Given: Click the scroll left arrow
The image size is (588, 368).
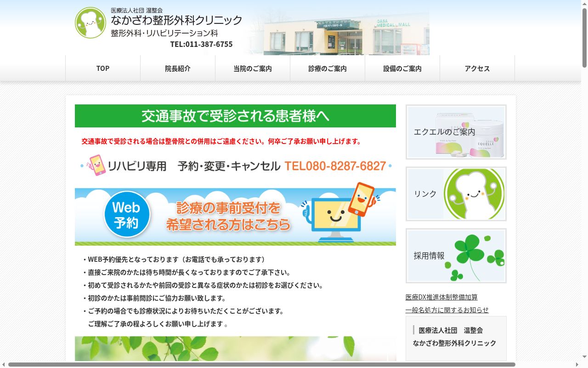Looking at the screenshot, I should point(4,364).
